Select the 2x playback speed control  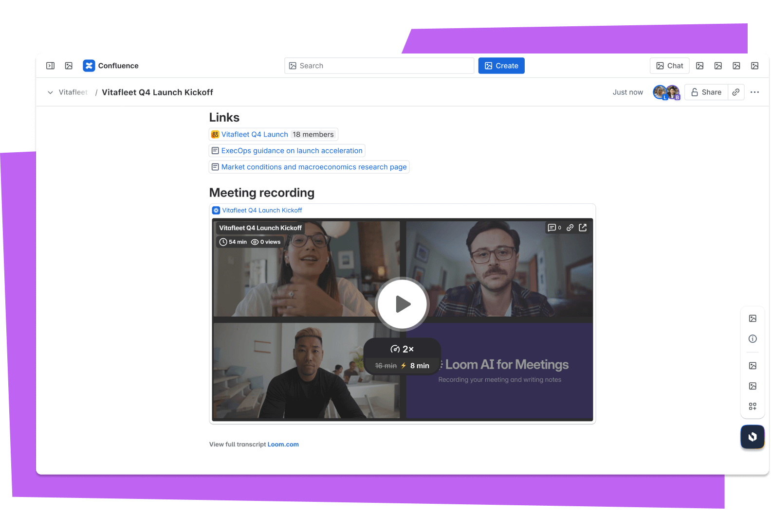[x=402, y=349]
